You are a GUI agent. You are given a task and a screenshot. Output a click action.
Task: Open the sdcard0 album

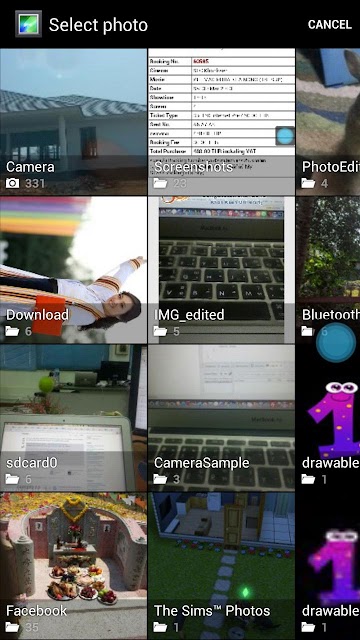[x=73, y=418]
